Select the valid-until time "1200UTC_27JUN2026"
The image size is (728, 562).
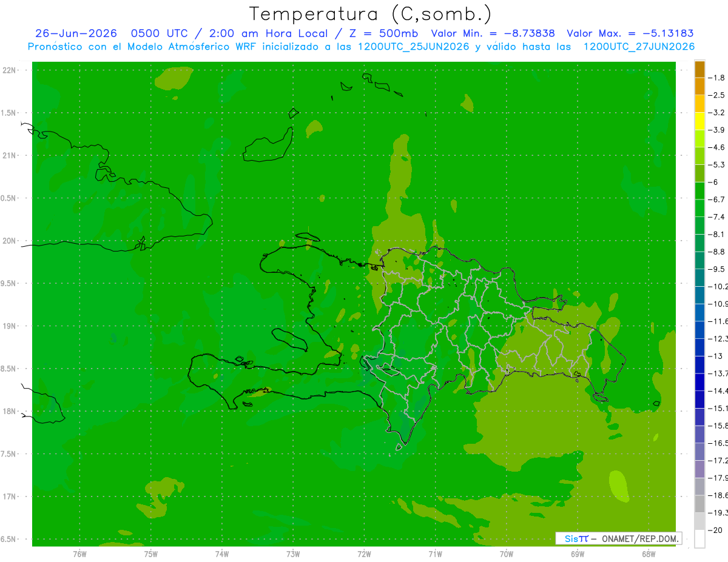tap(639, 47)
